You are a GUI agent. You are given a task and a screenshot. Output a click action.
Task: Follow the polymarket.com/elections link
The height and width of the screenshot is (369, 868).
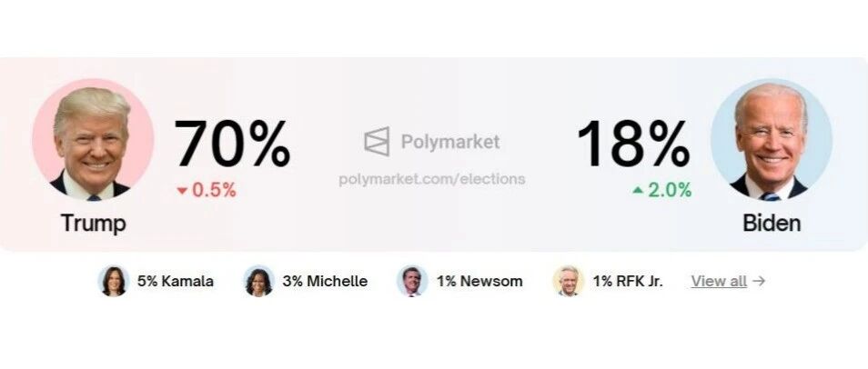click(432, 179)
